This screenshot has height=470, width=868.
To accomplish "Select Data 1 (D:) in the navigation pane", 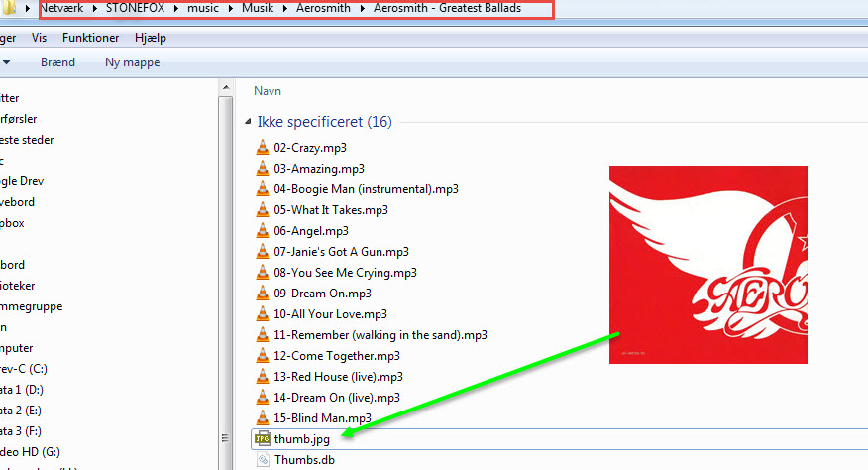I will [x=22, y=390].
